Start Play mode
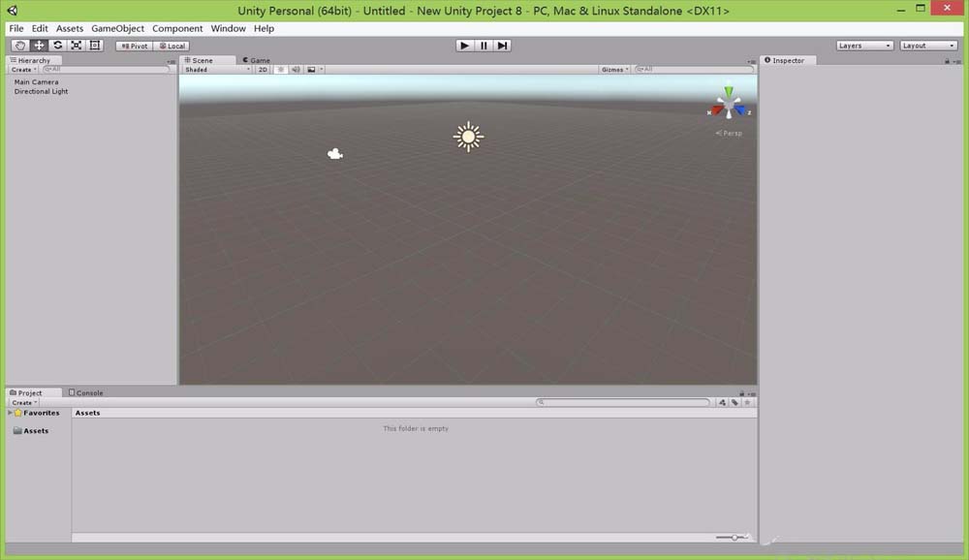 [x=465, y=46]
